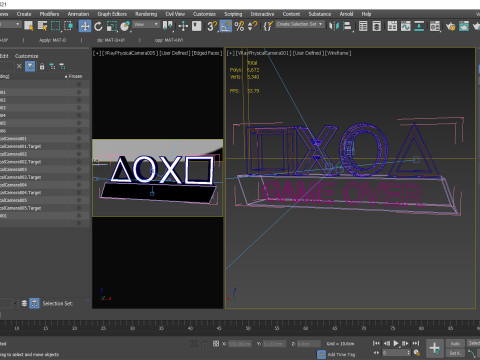Open the Curve Editor icon
480x360 pixels.
point(406,26)
